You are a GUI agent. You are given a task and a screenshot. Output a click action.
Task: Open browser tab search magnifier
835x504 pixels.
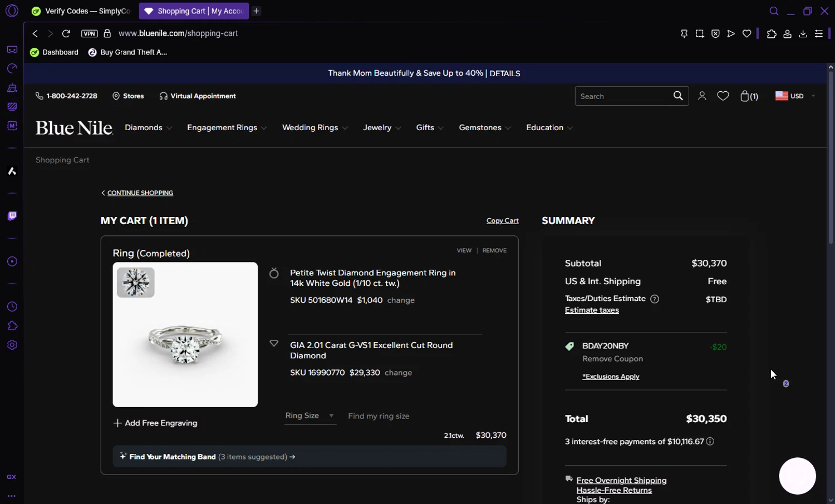click(x=774, y=11)
